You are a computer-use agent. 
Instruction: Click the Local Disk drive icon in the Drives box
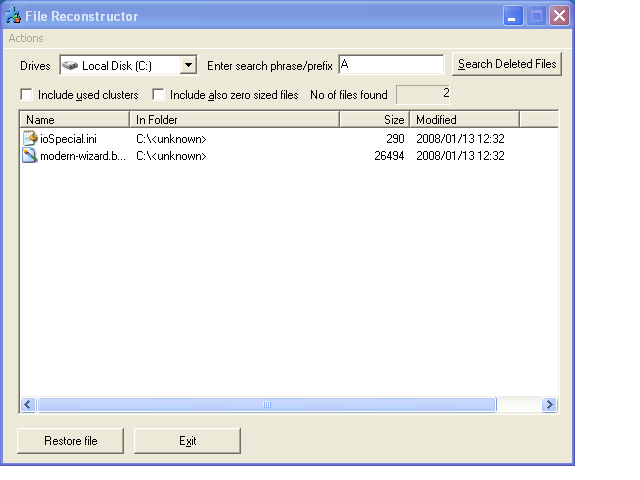[x=70, y=65]
